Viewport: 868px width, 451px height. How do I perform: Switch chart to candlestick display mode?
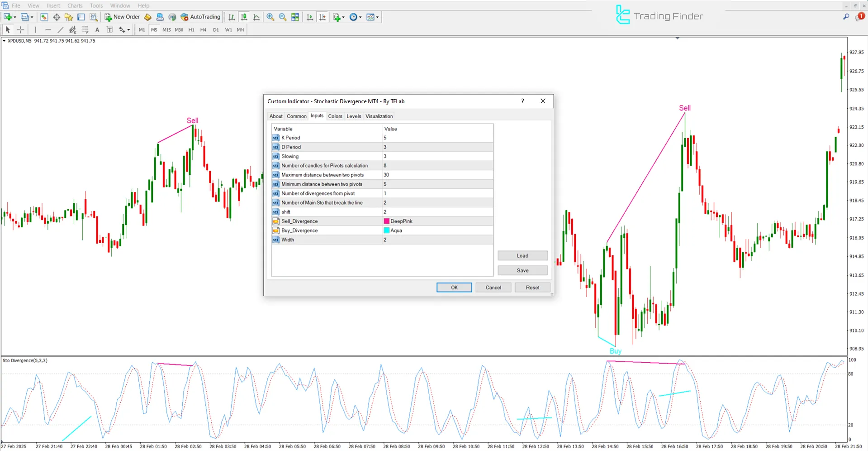coord(244,17)
